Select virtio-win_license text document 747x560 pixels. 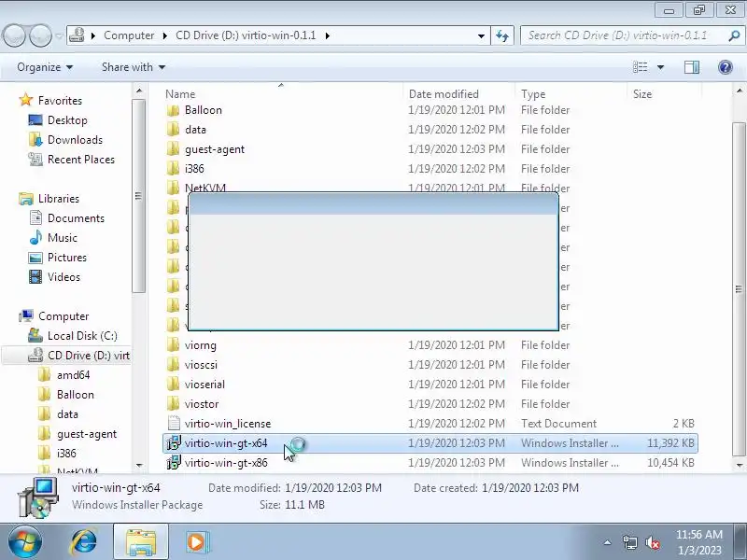[228, 424]
